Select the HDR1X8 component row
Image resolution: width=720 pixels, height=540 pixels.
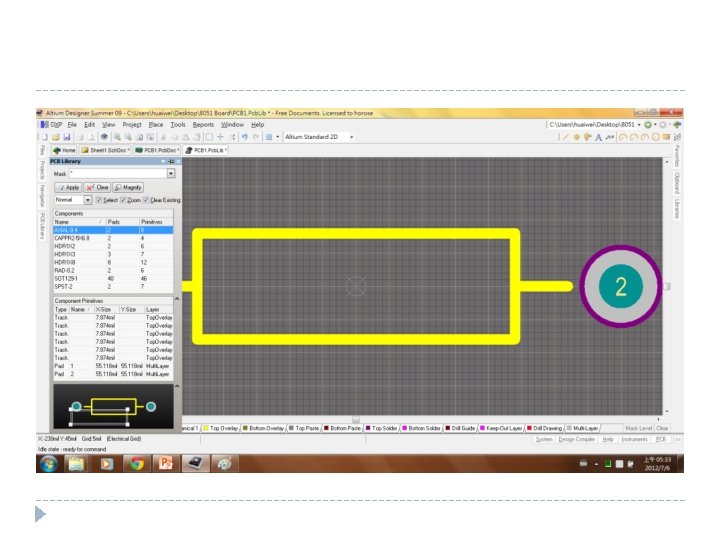click(113, 262)
